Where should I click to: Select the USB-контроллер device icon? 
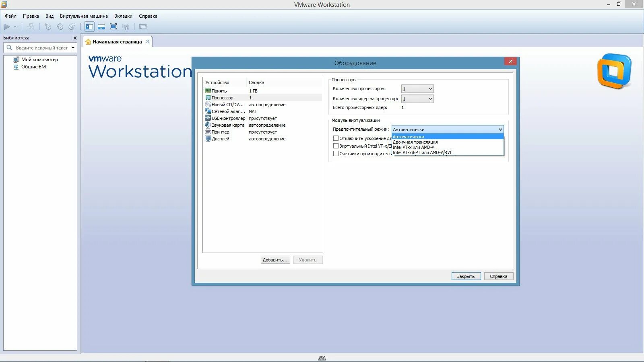click(208, 118)
